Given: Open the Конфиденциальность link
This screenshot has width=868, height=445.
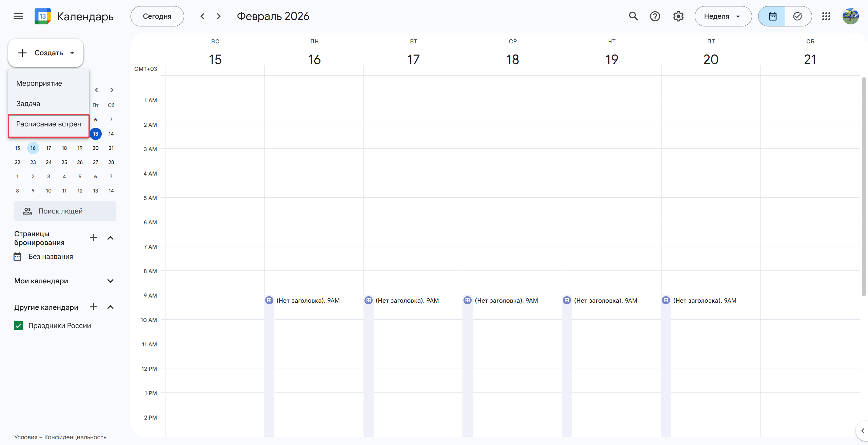Looking at the screenshot, I should 75,437.
